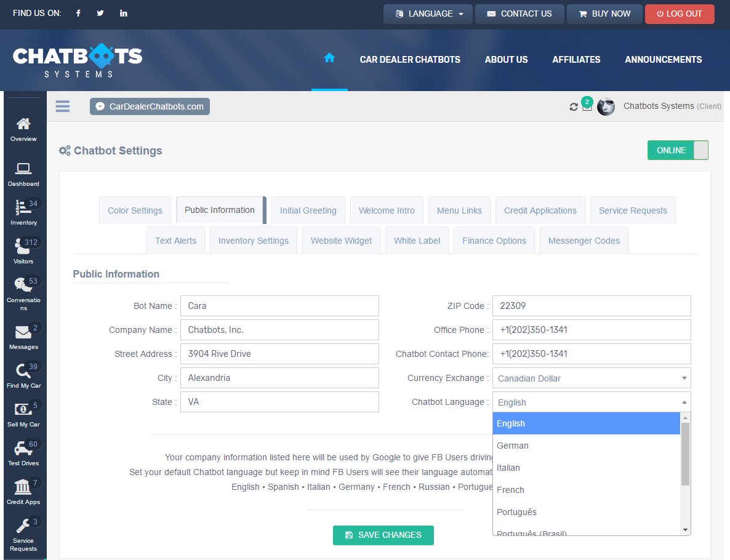Select French in the language list

(587, 490)
